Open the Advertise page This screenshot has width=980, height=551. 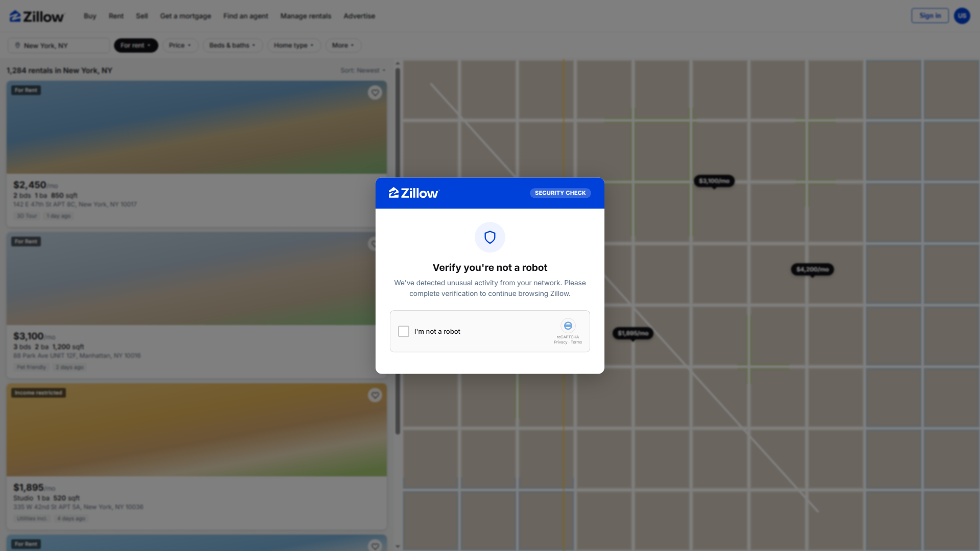click(359, 16)
